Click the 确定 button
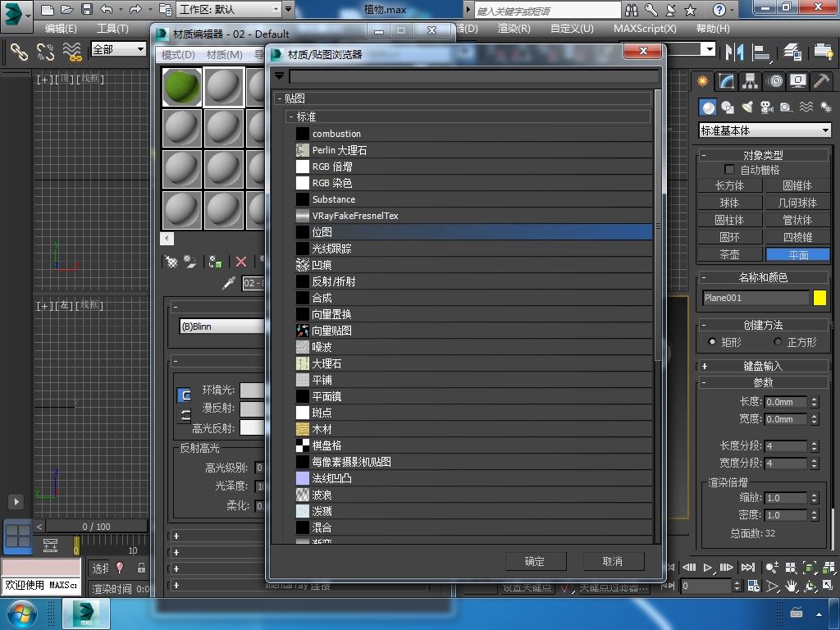 pos(535,561)
